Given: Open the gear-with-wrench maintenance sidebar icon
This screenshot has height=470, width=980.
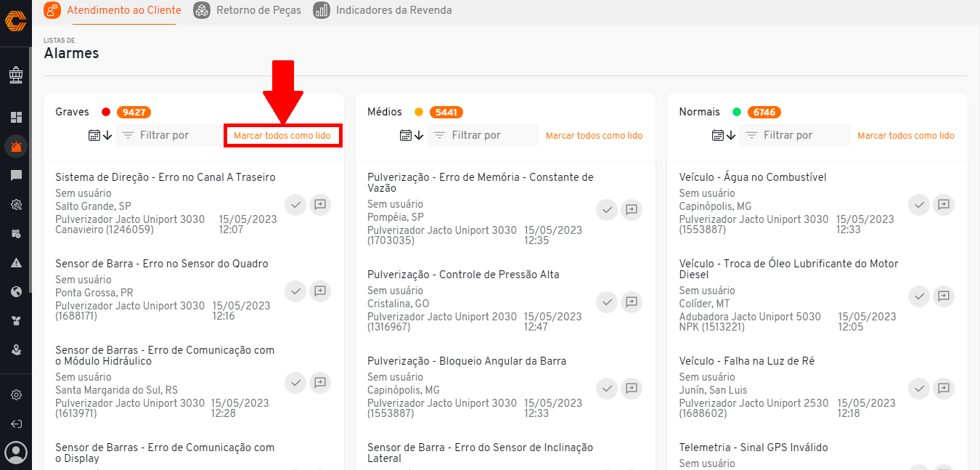Looking at the screenshot, I should pyautogui.click(x=16, y=205).
